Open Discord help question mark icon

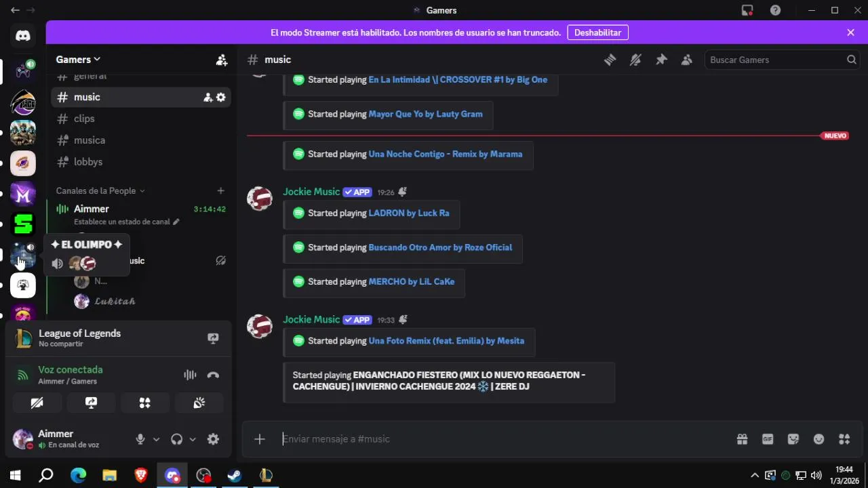click(775, 10)
